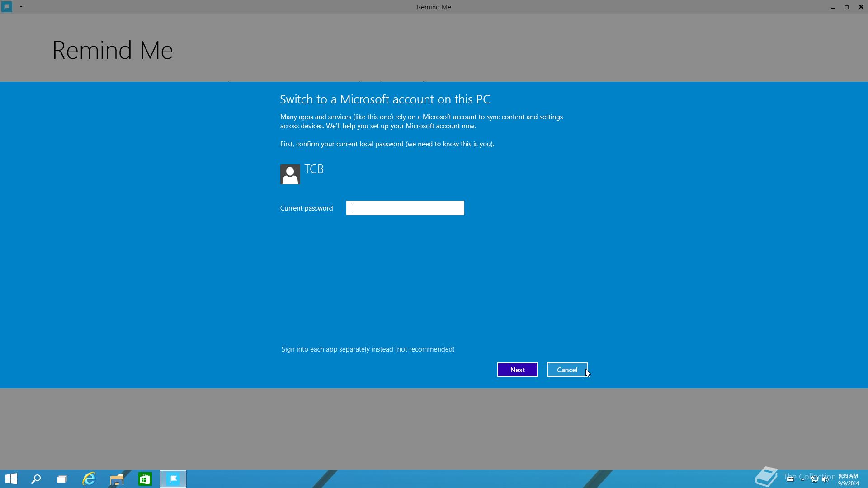Launch Internet Explorer from taskbar
The width and height of the screenshot is (868, 488).
pyautogui.click(x=89, y=479)
